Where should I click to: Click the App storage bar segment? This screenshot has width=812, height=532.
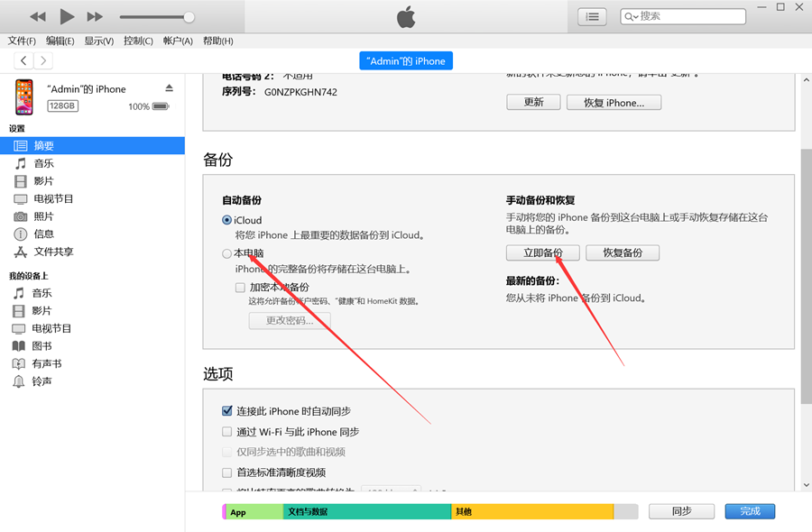coord(254,512)
